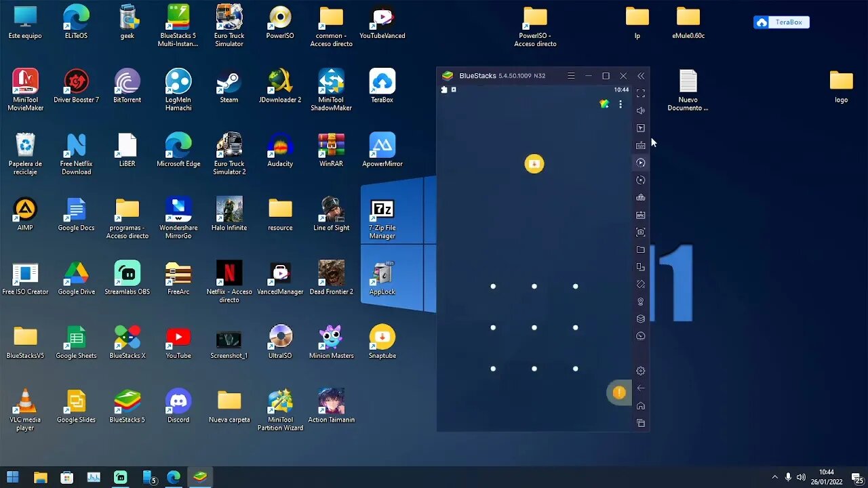The image size is (868, 488).
Task: Select the Euro Truck Simulator 2 desktop icon
Action: (229, 154)
